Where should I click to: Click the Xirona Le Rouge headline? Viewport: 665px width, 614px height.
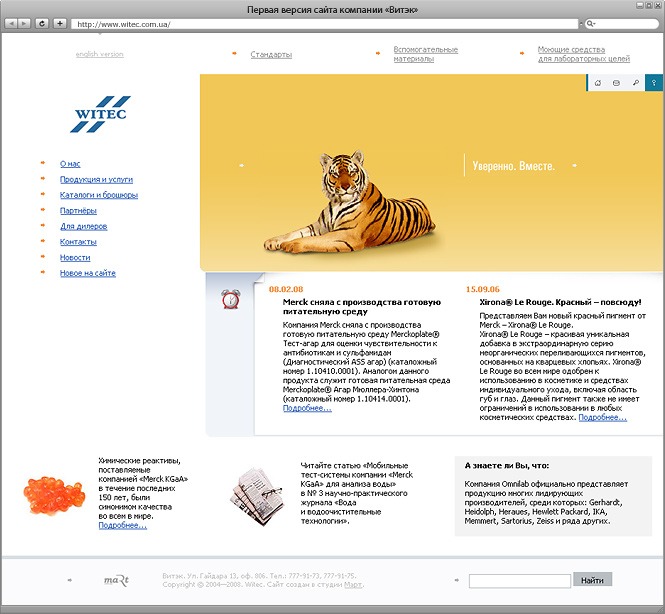tap(560, 302)
